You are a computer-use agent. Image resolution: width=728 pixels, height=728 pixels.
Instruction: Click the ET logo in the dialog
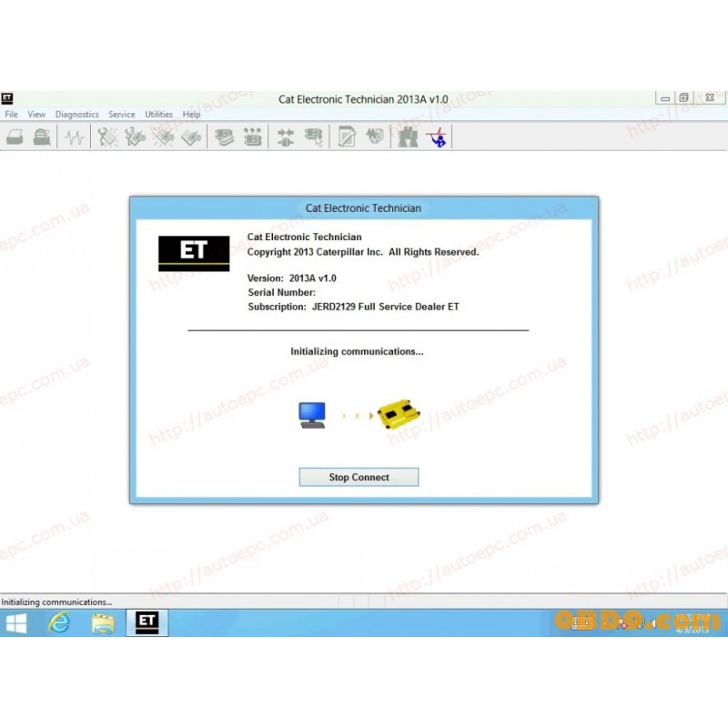click(x=194, y=254)
